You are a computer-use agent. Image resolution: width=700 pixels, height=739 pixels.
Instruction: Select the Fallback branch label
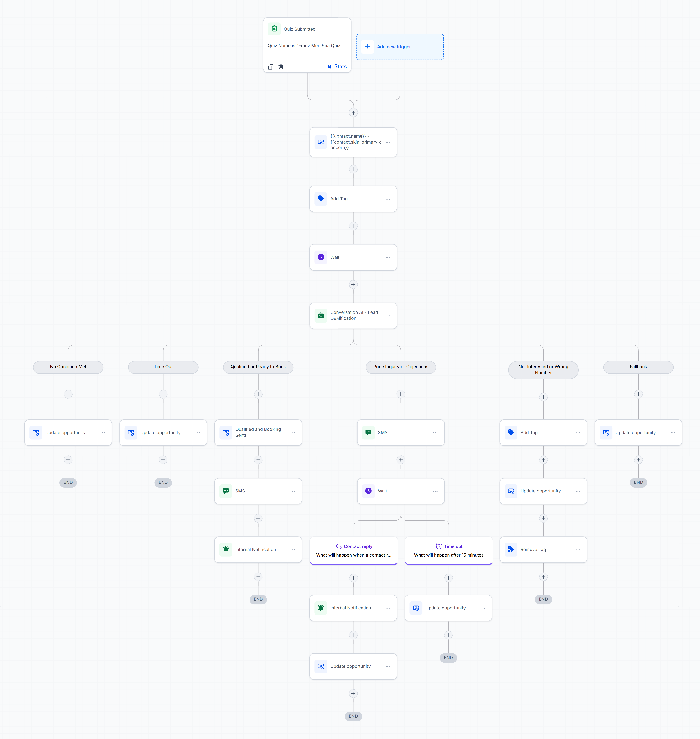pos(638,367)
